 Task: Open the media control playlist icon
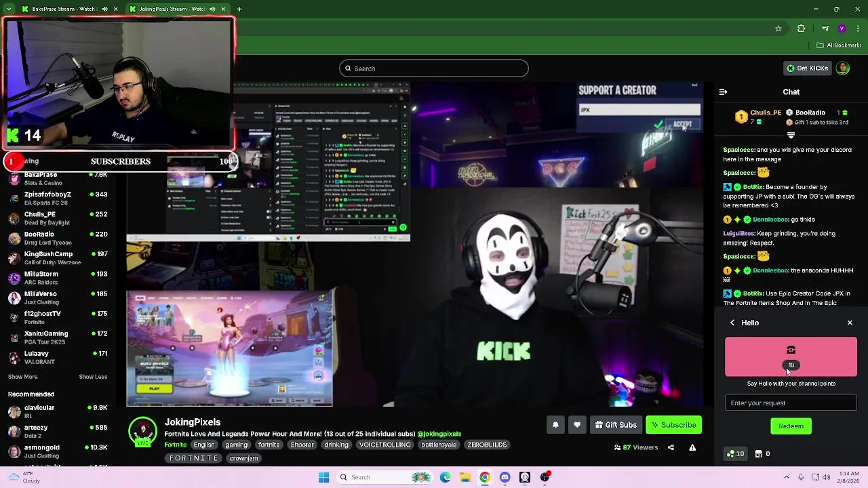tap(825, 28)
